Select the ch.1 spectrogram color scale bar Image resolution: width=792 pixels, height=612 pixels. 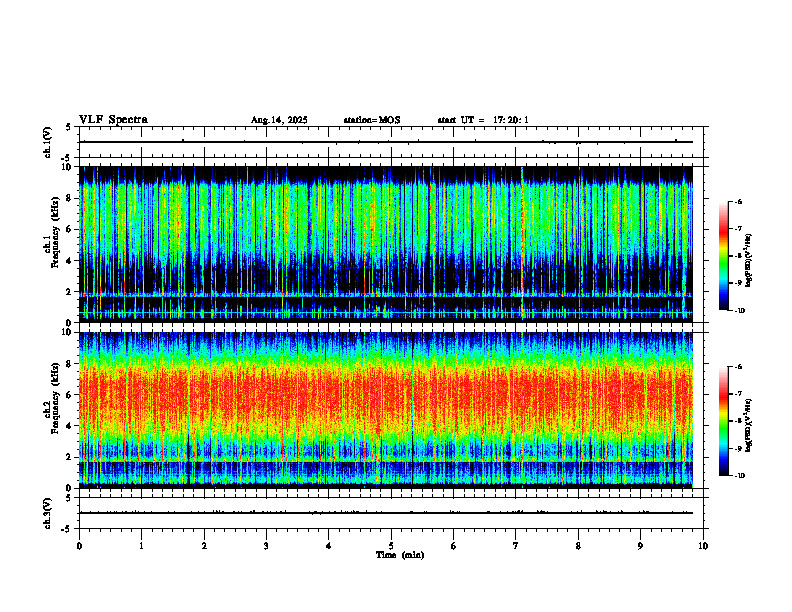pos(723,256)
